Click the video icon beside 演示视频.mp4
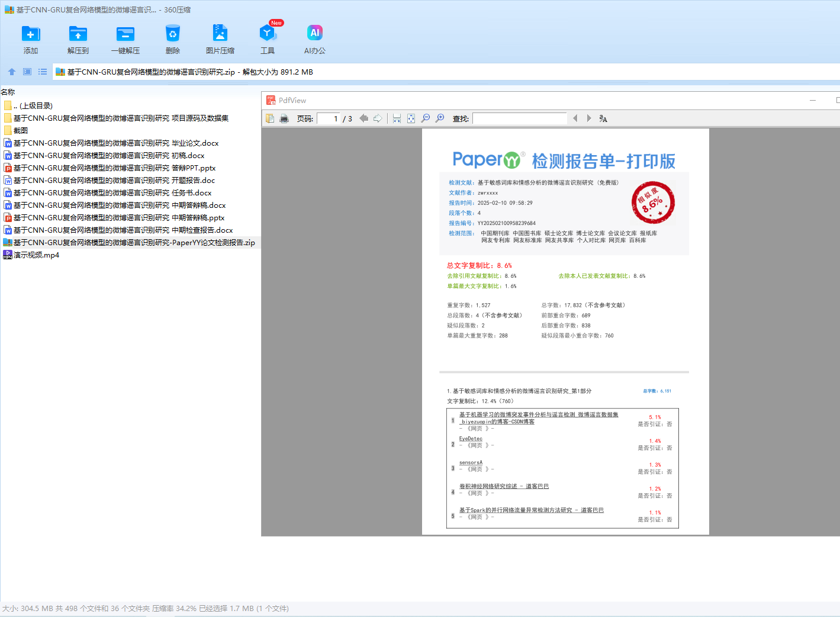 coord(8,255)
